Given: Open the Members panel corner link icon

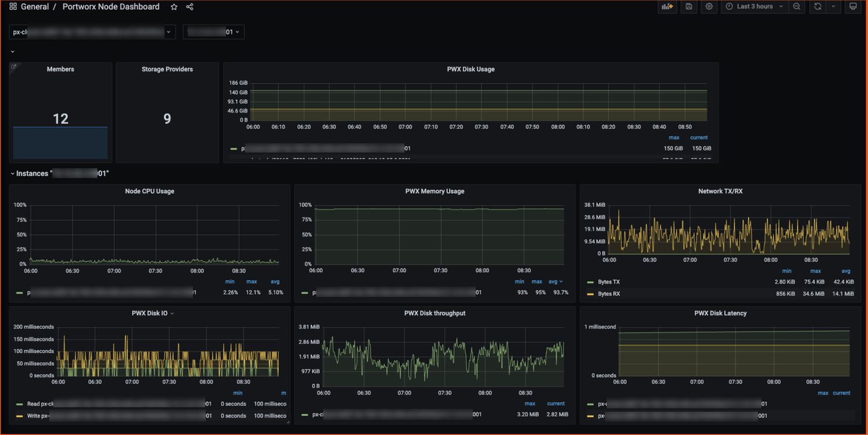Looking at the screenshot, I should tap(14, 67).
